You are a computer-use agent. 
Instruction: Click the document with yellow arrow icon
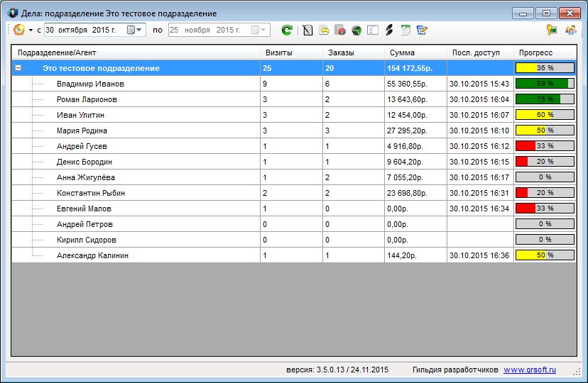point(324,30)
